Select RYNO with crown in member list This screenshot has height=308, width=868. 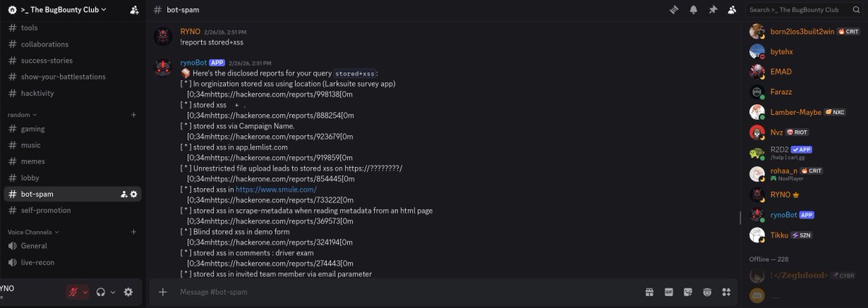coord(806,194)
